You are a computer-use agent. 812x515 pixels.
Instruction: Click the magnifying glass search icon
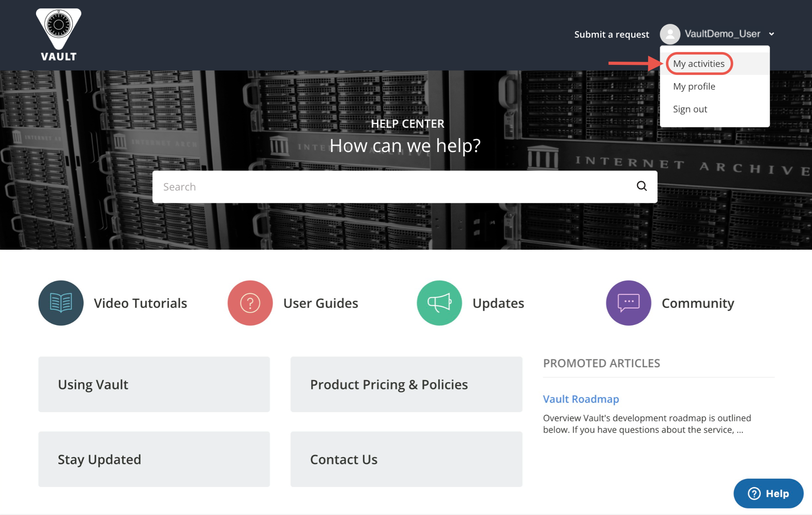click(642, 186)
